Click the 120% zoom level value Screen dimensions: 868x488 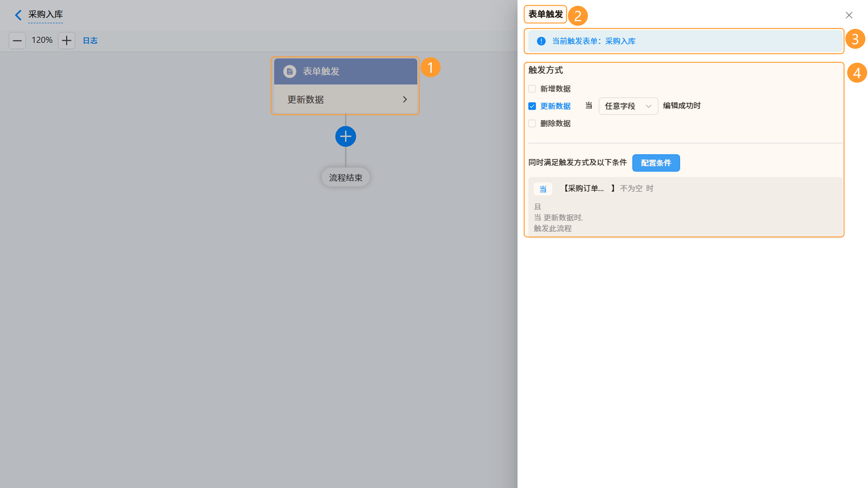pyautogui.click(x=42, y=40)
